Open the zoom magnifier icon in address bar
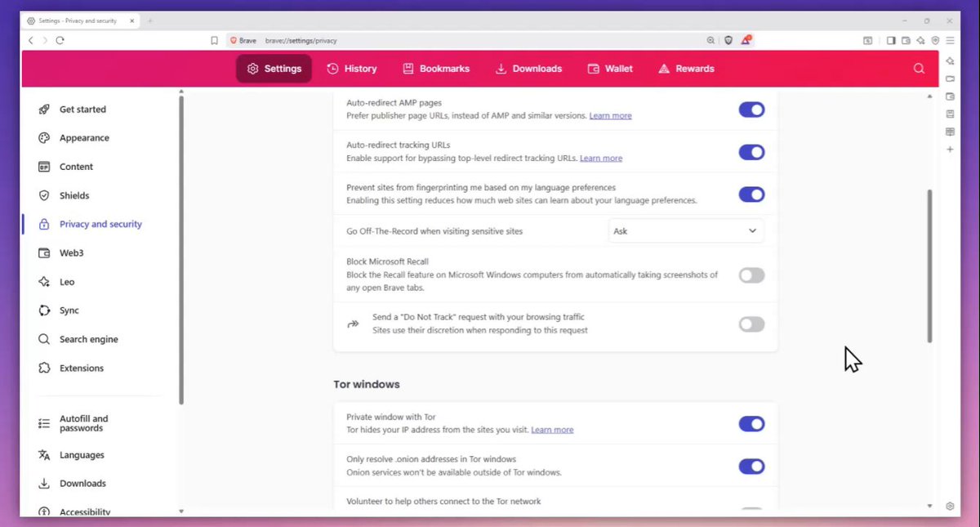The image size is (980, 527). pyautogui.click(x=710, y=40)
